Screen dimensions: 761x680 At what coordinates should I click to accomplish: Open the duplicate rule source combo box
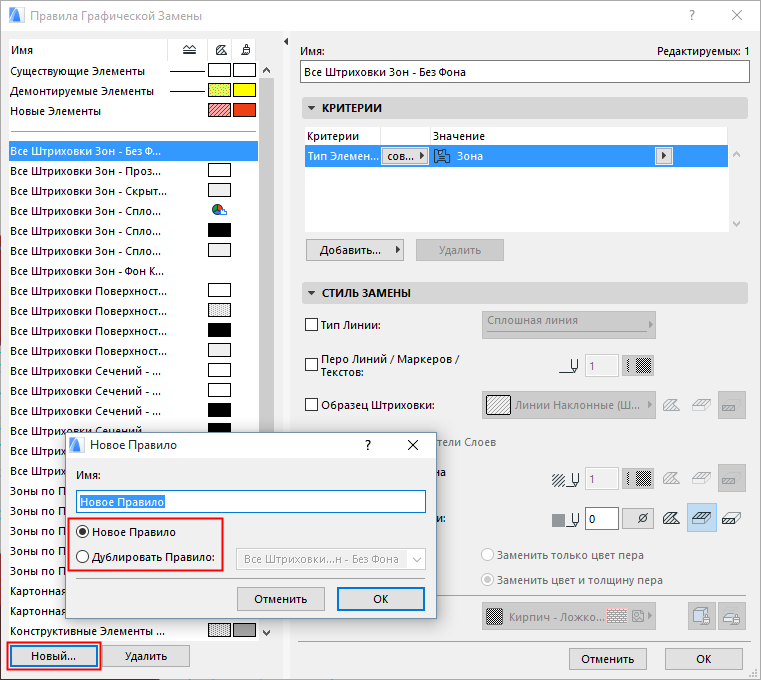(x=331, y=559)
